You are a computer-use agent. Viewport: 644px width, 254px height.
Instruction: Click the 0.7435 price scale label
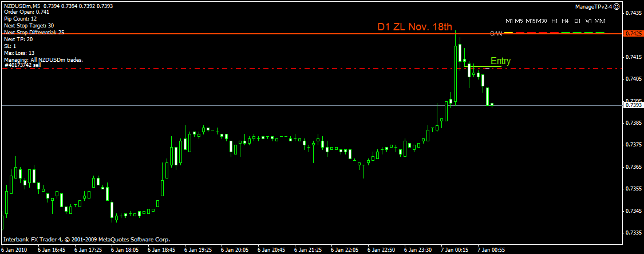(633, 13)
